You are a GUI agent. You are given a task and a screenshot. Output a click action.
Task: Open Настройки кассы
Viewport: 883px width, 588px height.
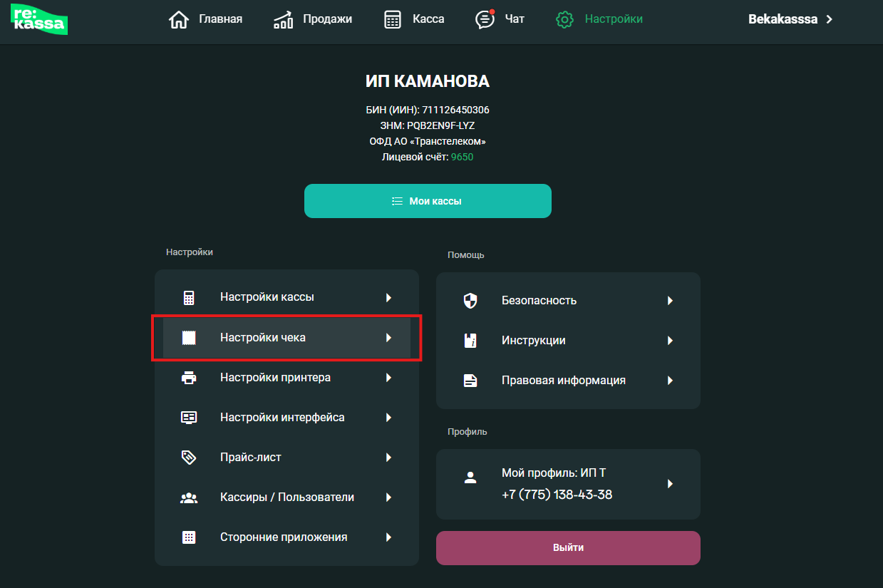286,298
